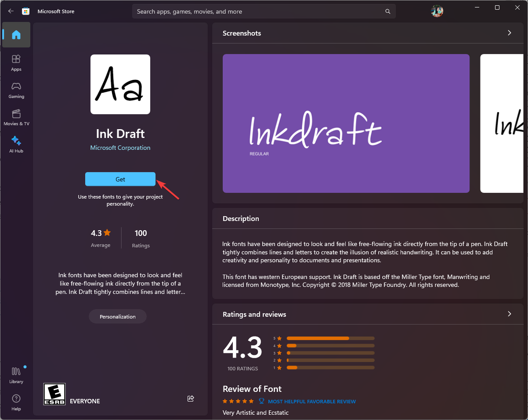Click the EVERYONE rating text
The width and height of the screenshot is (528, 420).
tap(85, 401)
